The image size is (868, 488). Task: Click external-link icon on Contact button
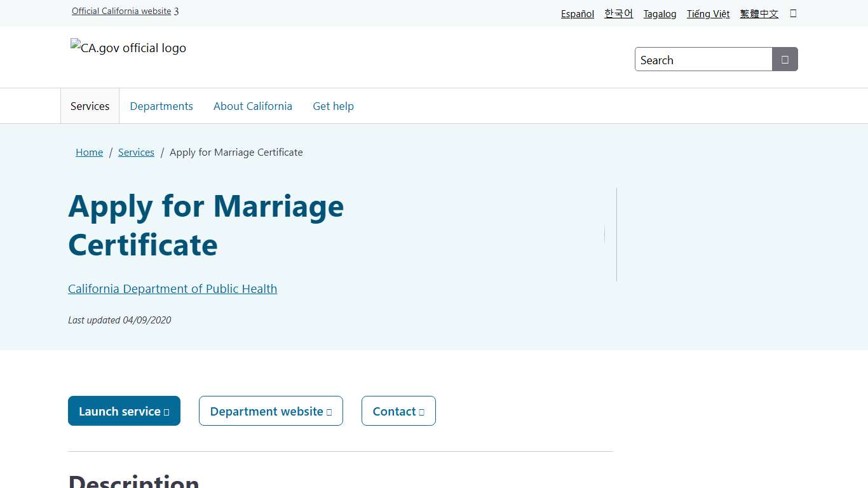423,411
